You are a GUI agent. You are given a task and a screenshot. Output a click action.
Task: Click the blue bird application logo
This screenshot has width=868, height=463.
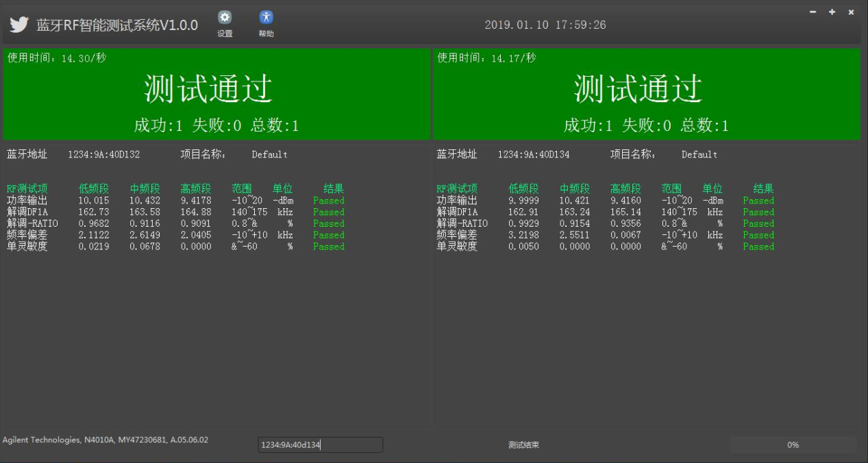click(x=18, y=25)
